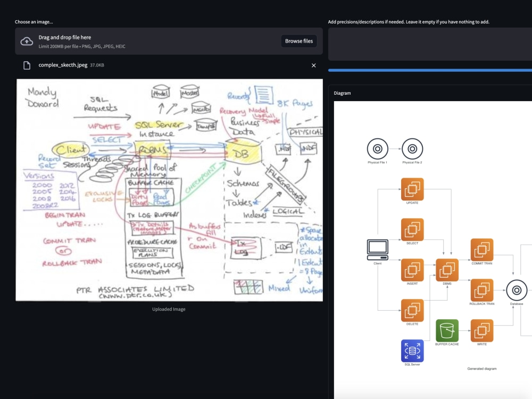This screenshot has height=399, width=532.
Task: Select the Physical File 1 icon
Action: [378, 149]
